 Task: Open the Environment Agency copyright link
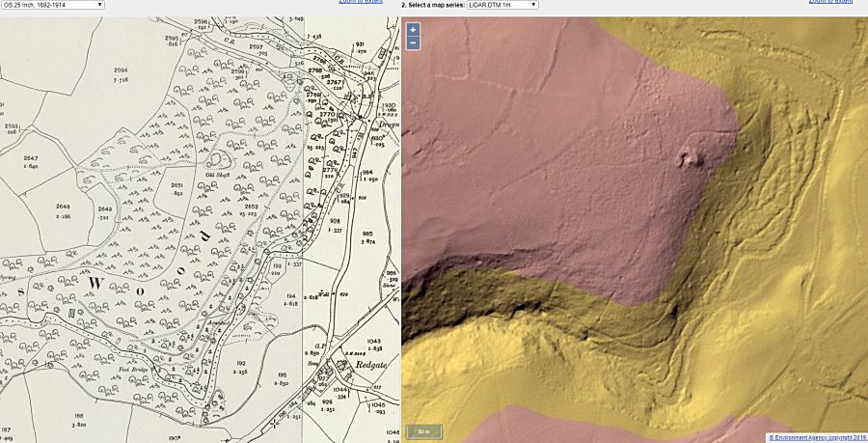pyautogui.click(x=818, y=437)
